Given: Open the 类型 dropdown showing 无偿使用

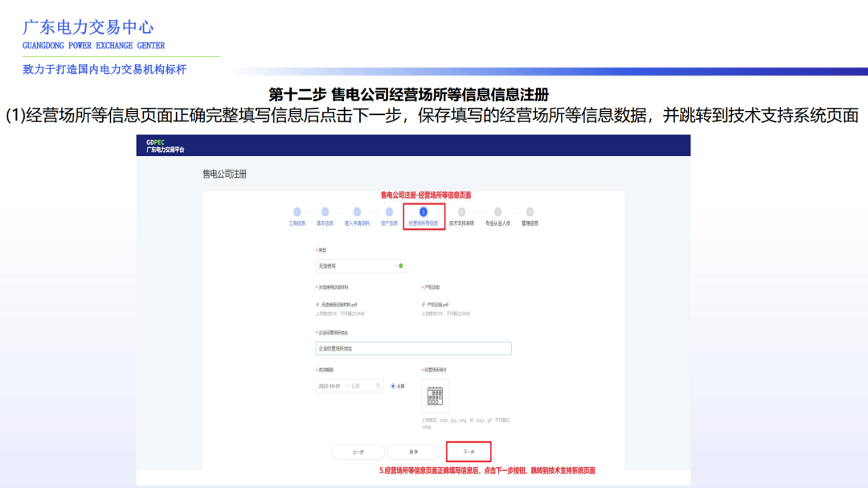Looking at the screenshot, I should (360, 265).
